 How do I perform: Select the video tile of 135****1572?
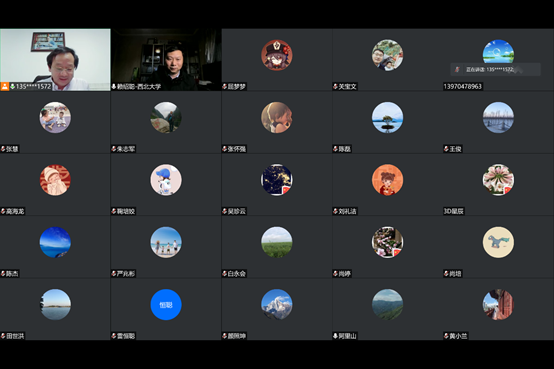pos(55,60)
